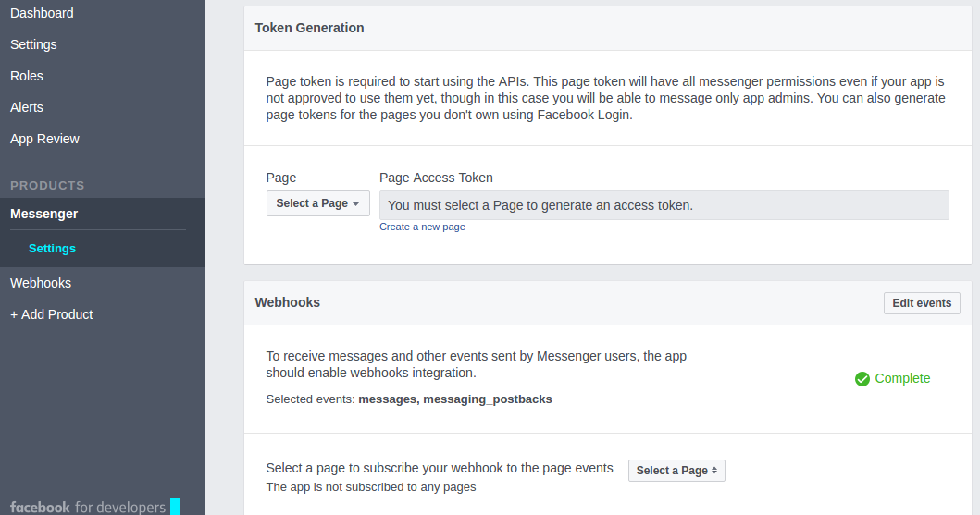Click the Token Generation heading
This screenshot has height=515, width=980.
click(309, 28)
